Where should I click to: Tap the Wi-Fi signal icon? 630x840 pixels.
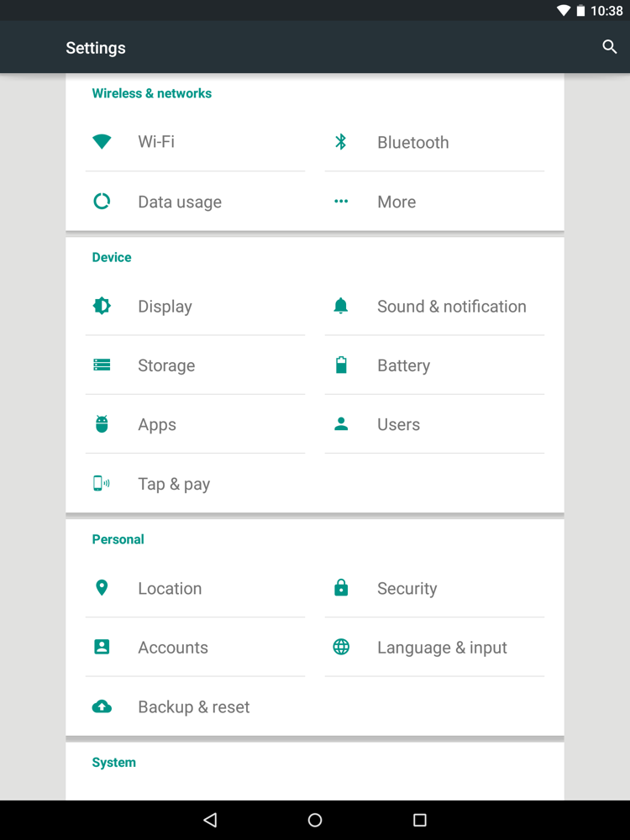point(102,142)
